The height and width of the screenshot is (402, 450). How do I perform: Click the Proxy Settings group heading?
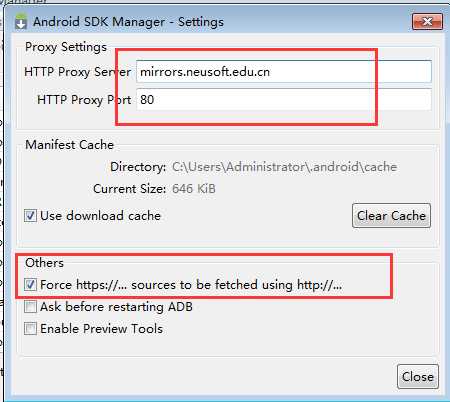66,47
